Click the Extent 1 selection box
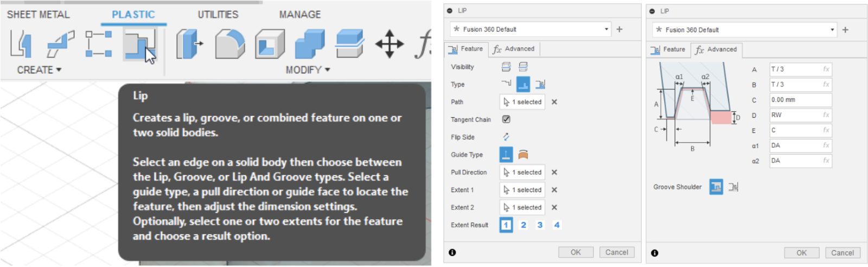868x267 pixels. pyautogui.click(x=522, y=190)
